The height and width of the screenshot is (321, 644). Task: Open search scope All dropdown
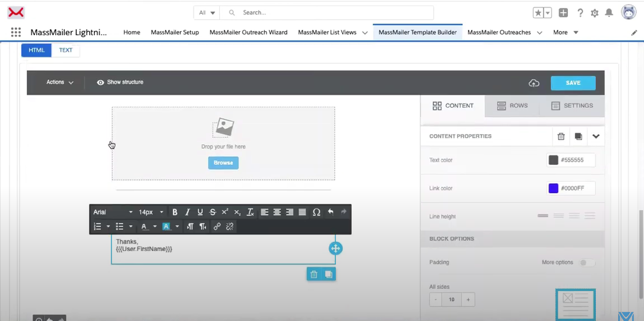coord(207,13)
